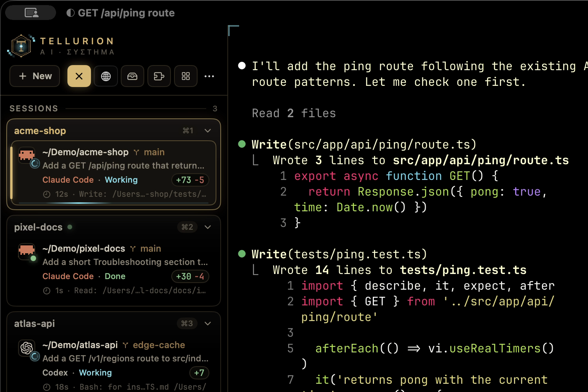Screen dimensions: 588x392
Task: Click the "Wrote 14 lines to tests/ping.test.ts" line
Action: point(399,270)
